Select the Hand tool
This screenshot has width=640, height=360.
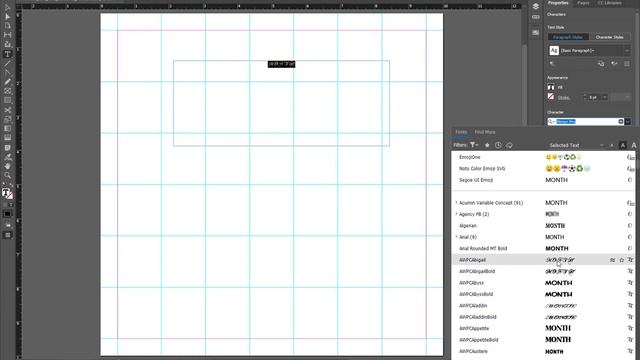(7, 166)
